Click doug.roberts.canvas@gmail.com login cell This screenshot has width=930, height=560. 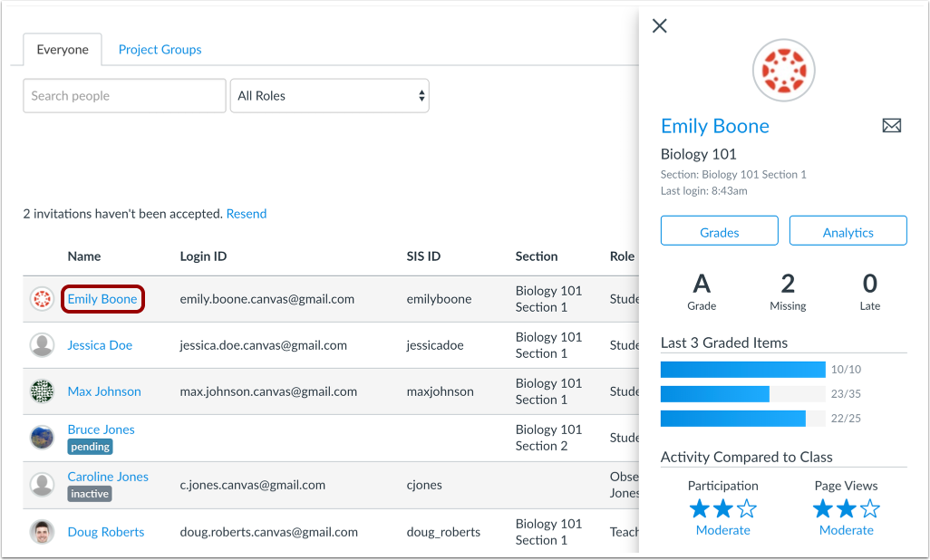tap(268, 532)
